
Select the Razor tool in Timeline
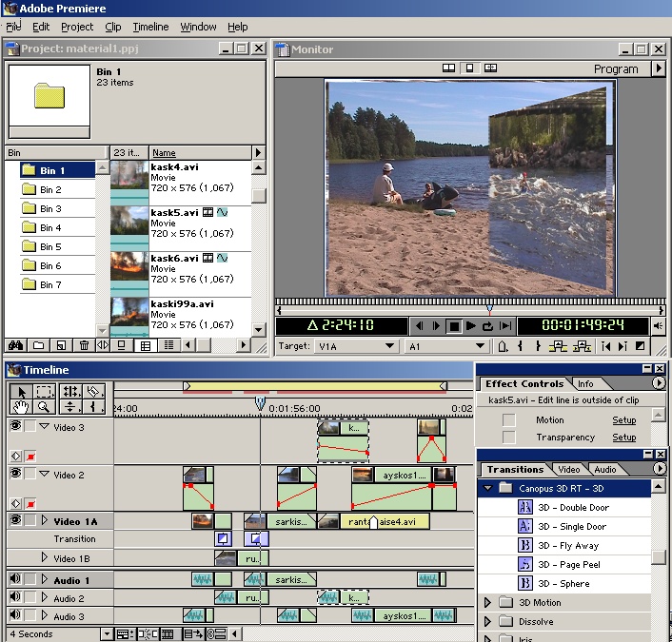(x=94, y=391)
